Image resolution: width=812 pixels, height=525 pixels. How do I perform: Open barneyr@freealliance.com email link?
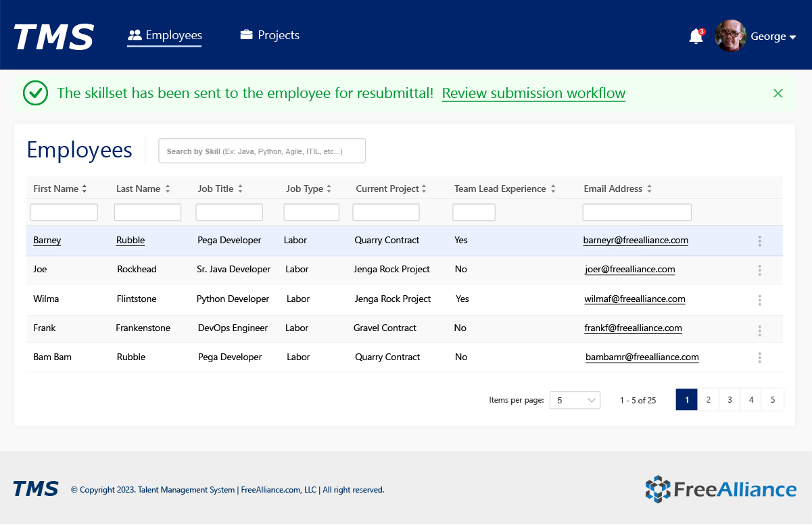(636, 241)
